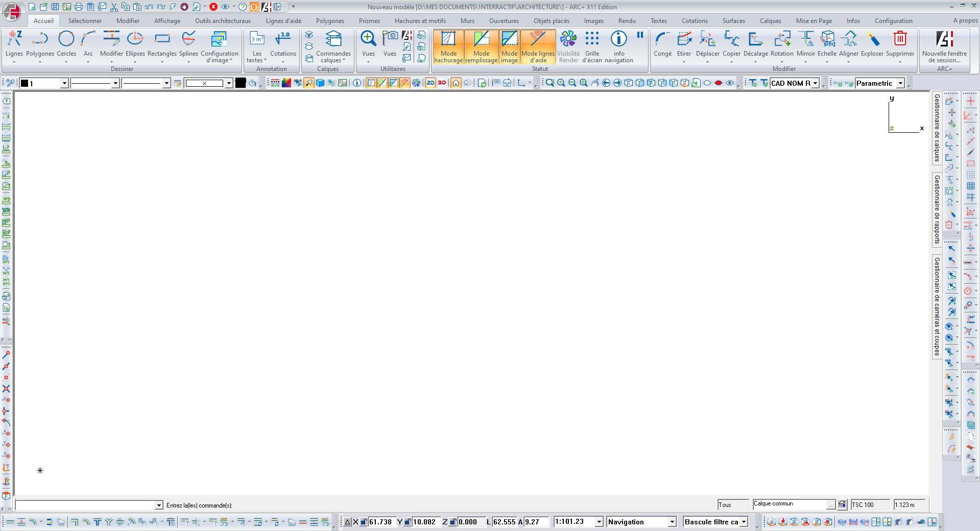The height and width of the screenshot is (531, 980).
Task: Open the Parametric dropdown list
Action: pyautogui.click(x=900, y=83)
